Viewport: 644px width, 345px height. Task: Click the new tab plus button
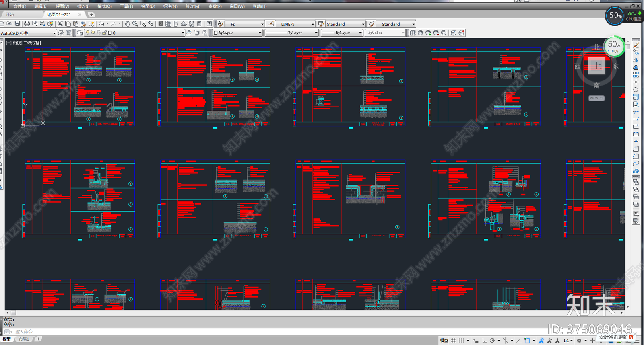[91, 14]
